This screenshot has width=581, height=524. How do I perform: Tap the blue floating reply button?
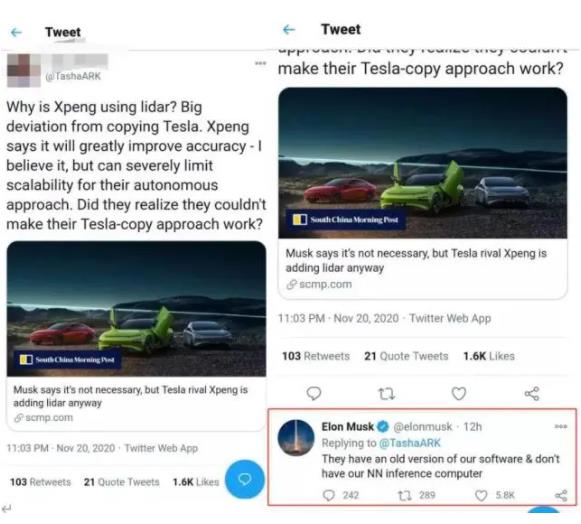[x=245, y=479]
